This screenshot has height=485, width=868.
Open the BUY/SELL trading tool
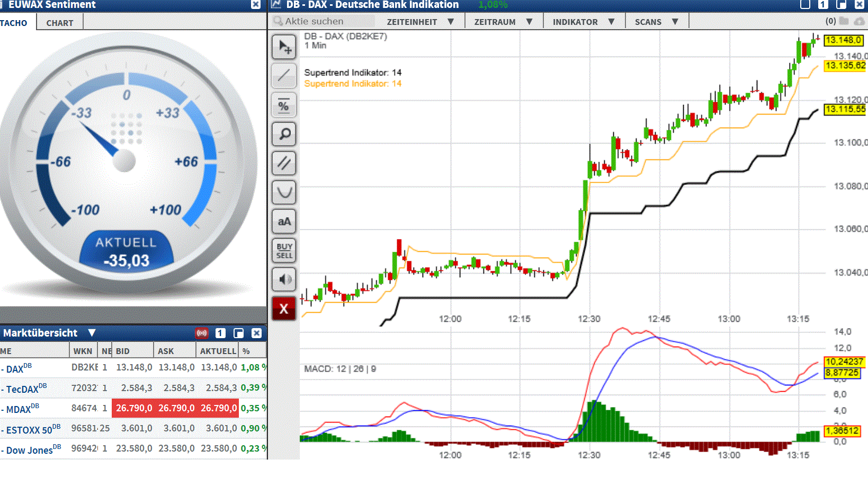coord(284,250)
